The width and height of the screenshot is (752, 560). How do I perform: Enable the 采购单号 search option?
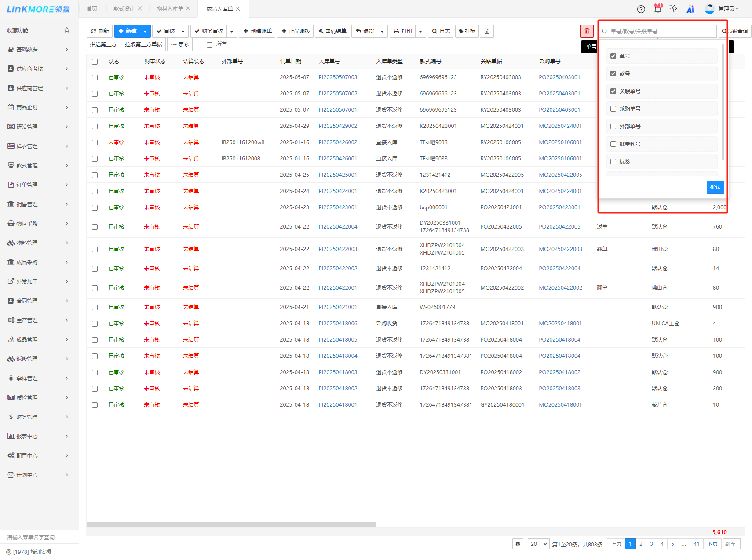(613, 109)
